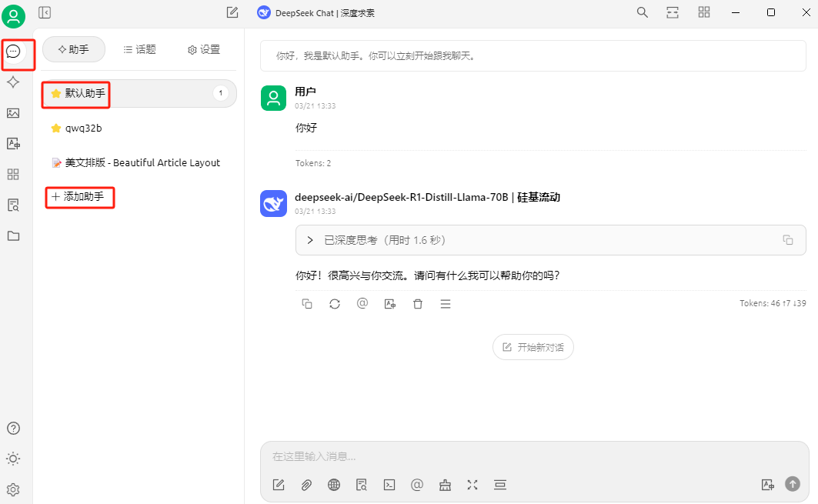Open the files folder sidebar icon
This screenshot has width=818, height=504.
coord(13,235)
